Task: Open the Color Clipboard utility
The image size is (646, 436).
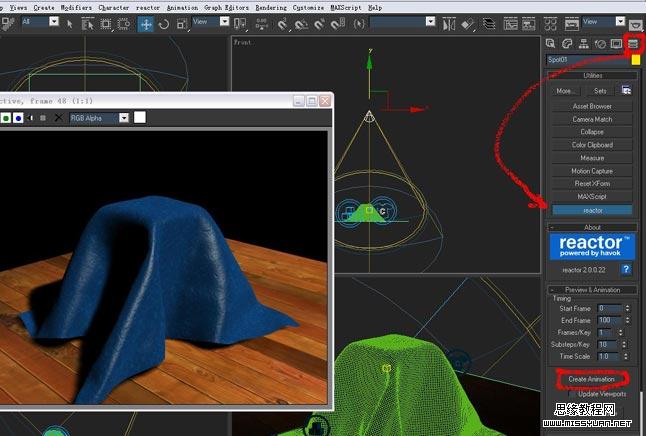Action: point(592,145)
